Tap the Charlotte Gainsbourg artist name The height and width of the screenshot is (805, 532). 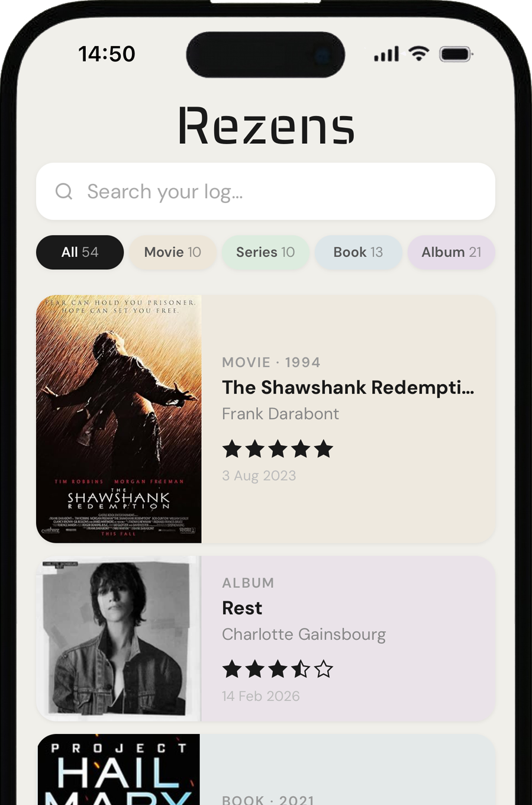click(304, 635)
